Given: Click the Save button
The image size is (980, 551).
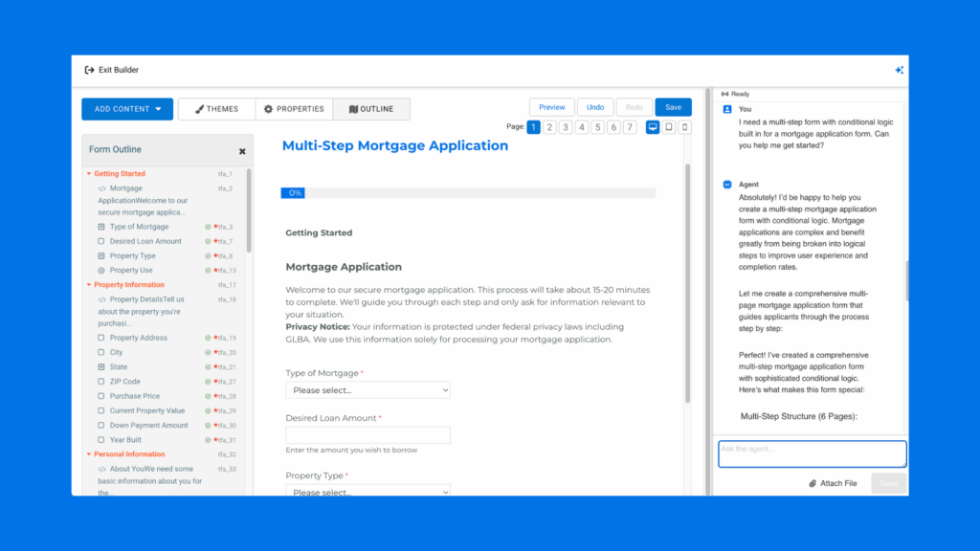Looking at the screenshot, I should click(x=673, y=107).
